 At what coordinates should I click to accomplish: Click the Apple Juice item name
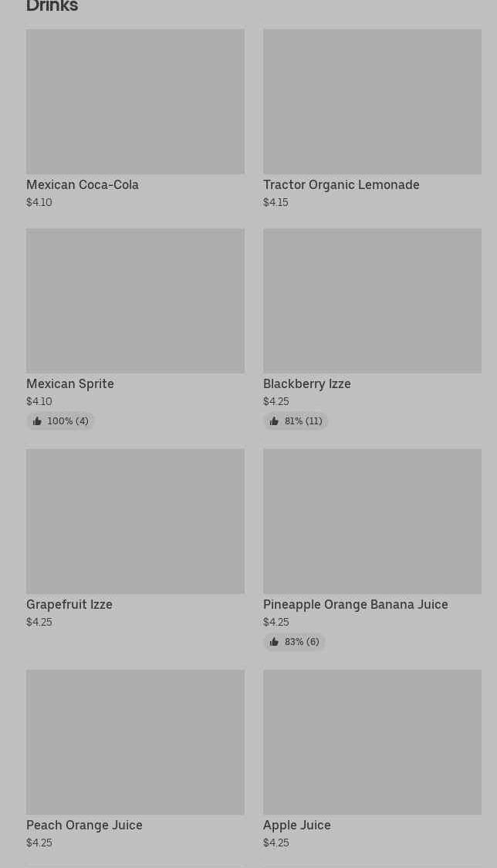pos(297,825)
